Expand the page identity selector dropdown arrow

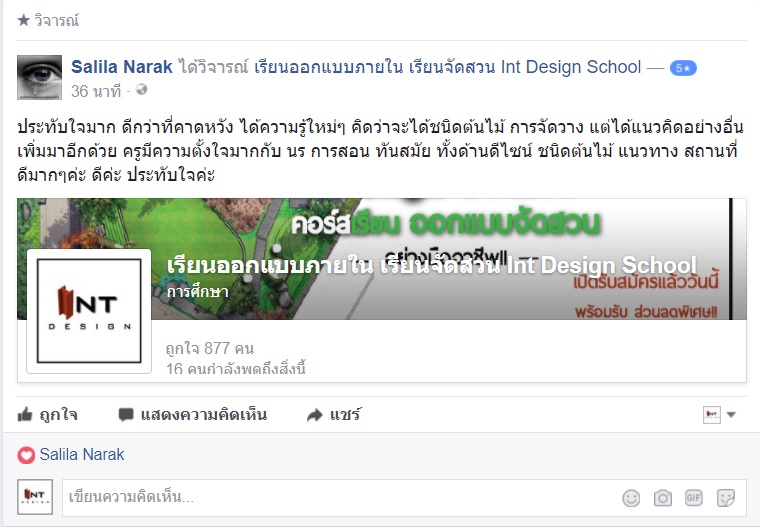click(731, 415)
